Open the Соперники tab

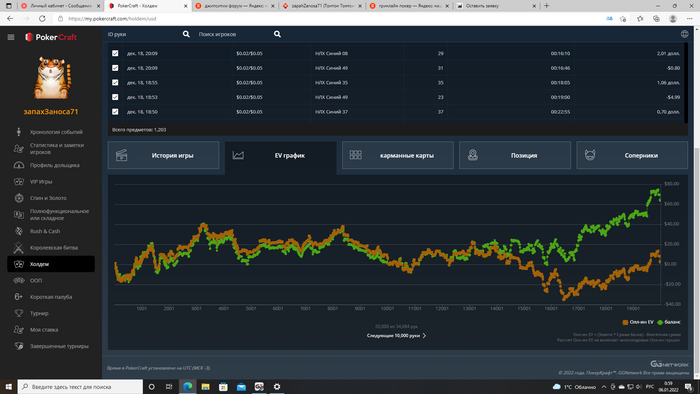click(632, 155)
